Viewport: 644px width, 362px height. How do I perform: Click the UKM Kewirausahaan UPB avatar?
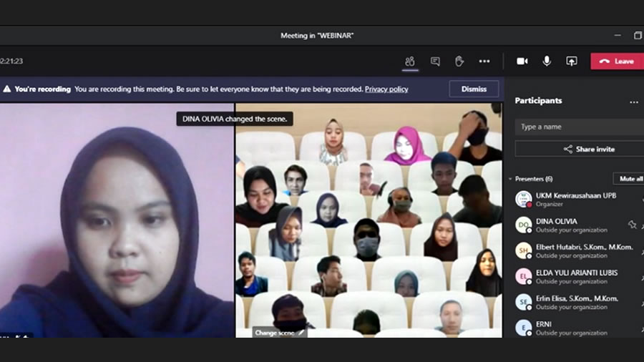point(523,199)
